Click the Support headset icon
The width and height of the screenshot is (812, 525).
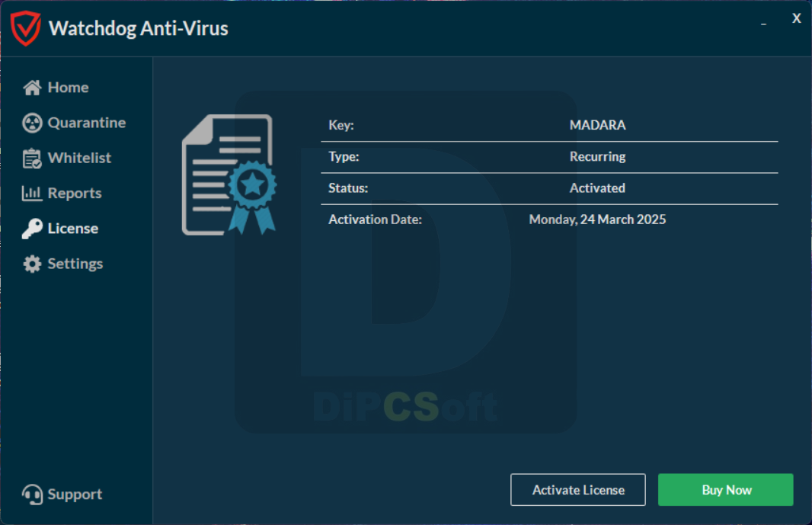click(32, 495)
